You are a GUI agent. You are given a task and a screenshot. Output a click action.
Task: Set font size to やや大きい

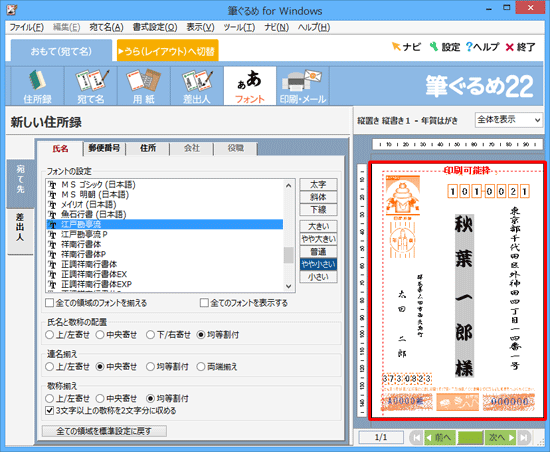click(318, 239)
